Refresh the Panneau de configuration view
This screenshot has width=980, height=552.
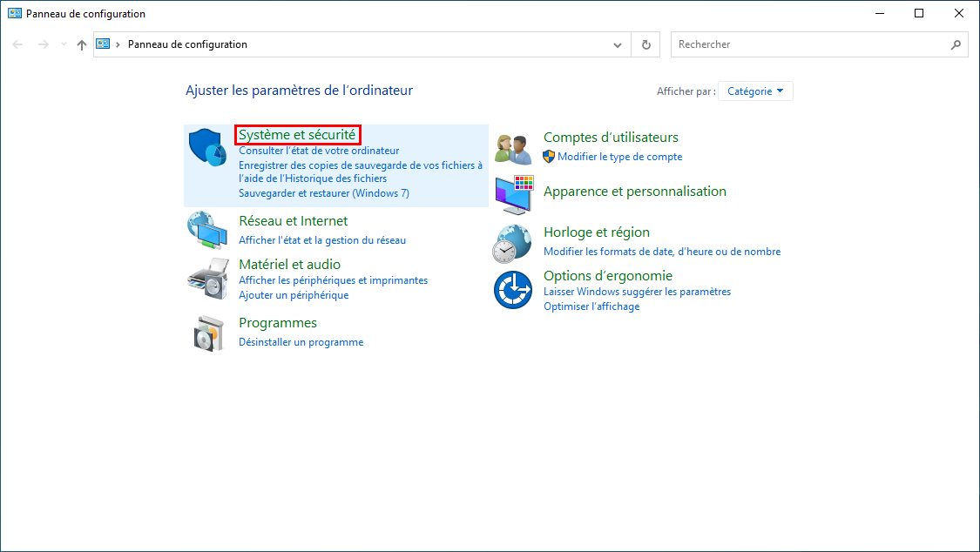tap(645, 44)
